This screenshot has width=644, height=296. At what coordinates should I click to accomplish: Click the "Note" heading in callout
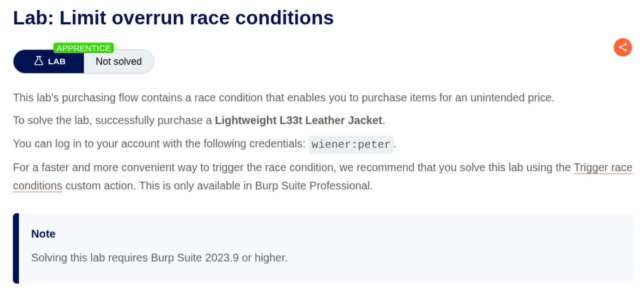point(43,234)
